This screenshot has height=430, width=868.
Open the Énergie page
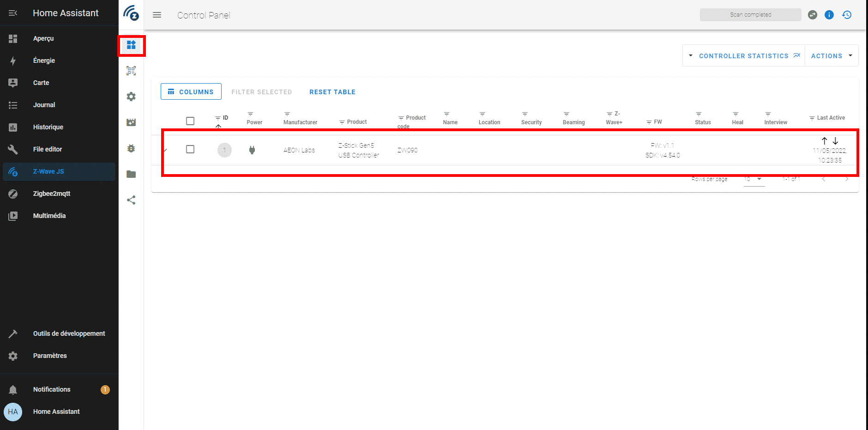pos(59,61)
